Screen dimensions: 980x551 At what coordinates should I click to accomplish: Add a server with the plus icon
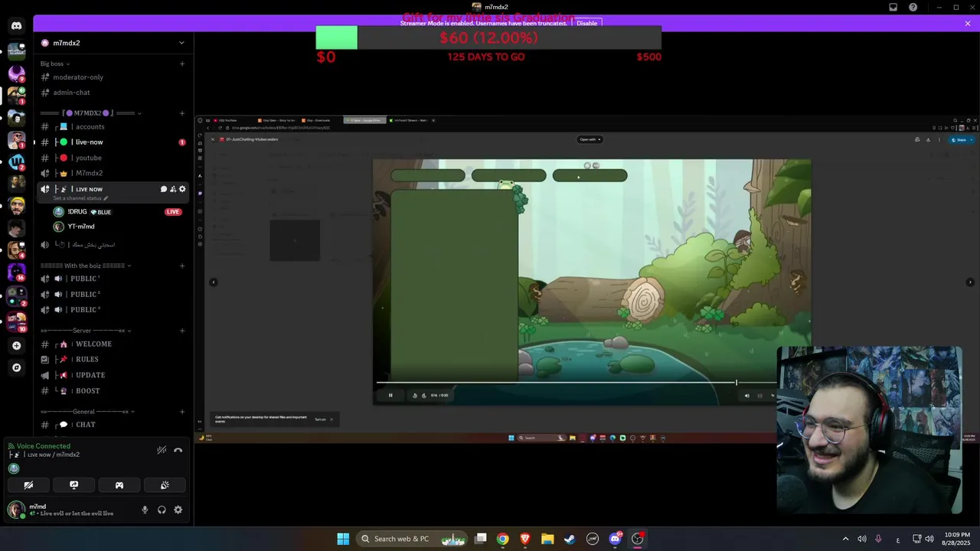tap(16, 345)
